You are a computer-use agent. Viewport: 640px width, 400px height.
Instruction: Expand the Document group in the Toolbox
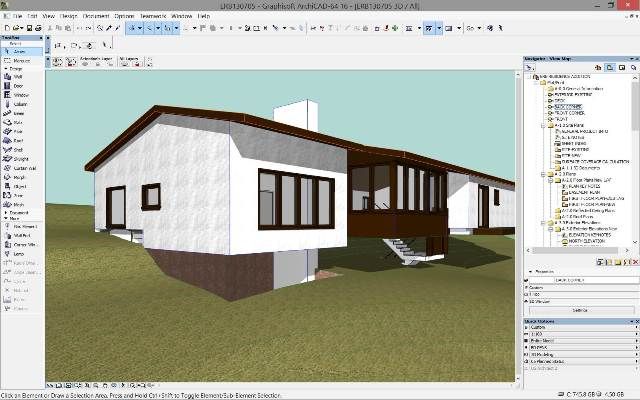(x=6, y=213)
